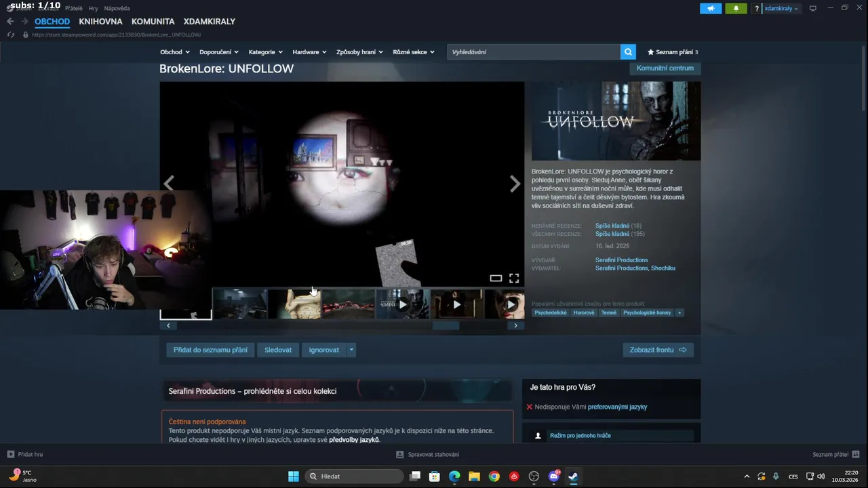Open the xdamkiraly account dropdown
This screenshot has height=488, width=868.
(x=781, y=8)
